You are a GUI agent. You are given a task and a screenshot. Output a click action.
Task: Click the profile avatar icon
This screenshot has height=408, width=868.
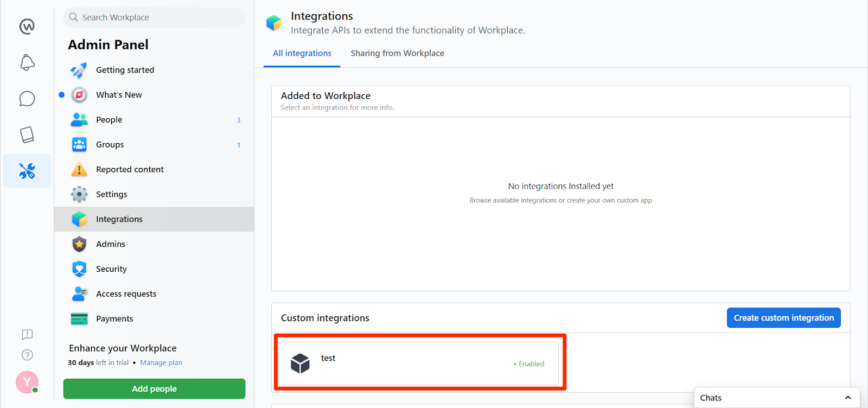point(27,382)
